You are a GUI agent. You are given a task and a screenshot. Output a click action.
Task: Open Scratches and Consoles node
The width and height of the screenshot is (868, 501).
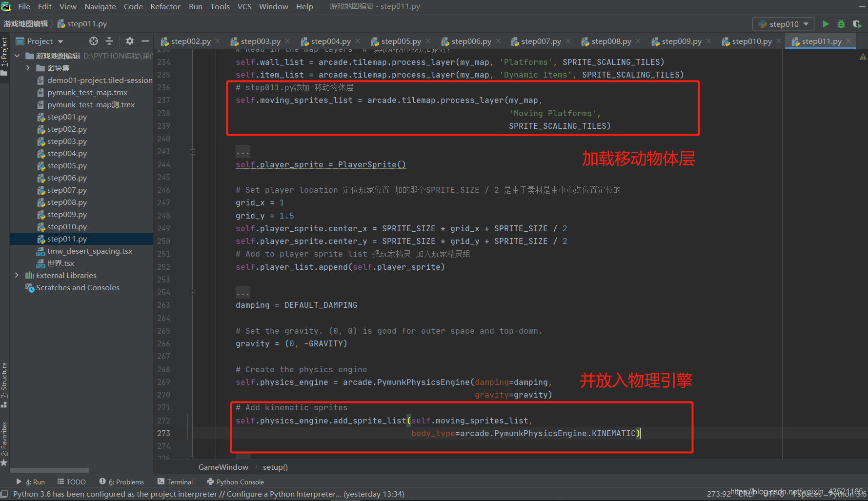[78, 287]
